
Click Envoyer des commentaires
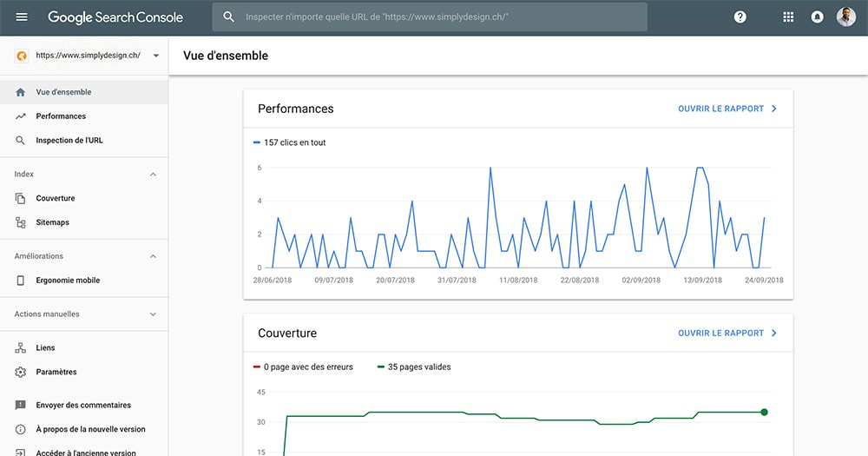(x=84, y=405)
